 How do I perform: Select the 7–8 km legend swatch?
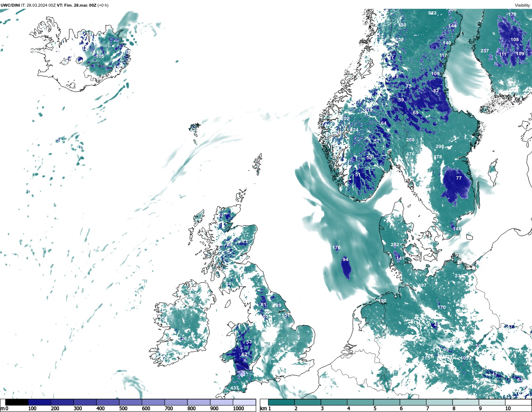click(439, 402)
